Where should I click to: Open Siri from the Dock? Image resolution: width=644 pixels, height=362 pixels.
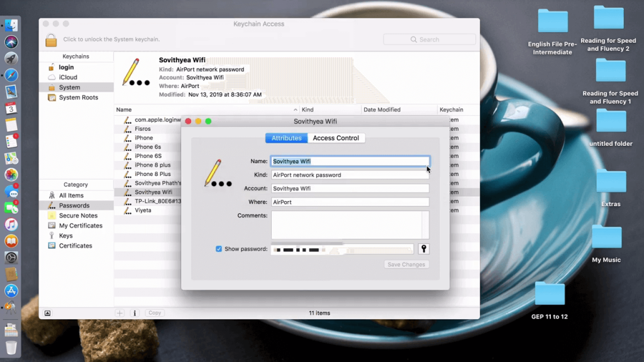[x=11, y=42]
